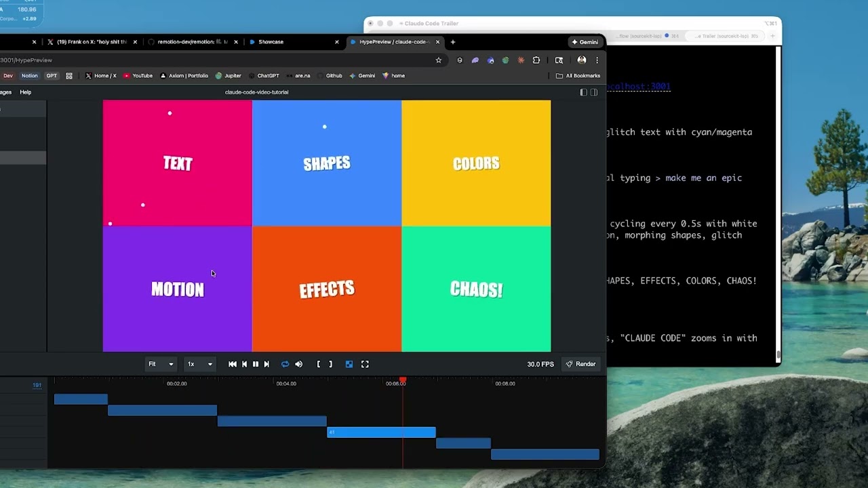Image resolution: width=868 pixels, height=488 pixels.
Task: Click the red playhead marker on the timeline
Action: [402, 380]
